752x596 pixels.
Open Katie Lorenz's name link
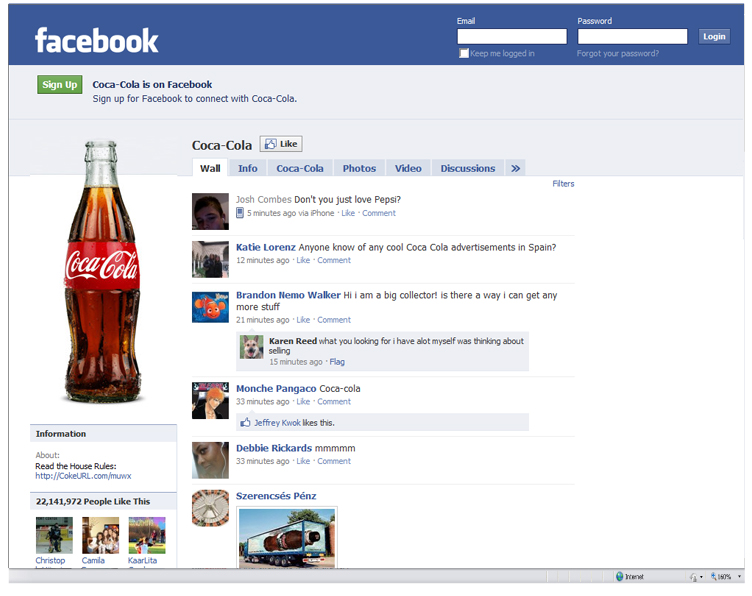tap(266, 247)
